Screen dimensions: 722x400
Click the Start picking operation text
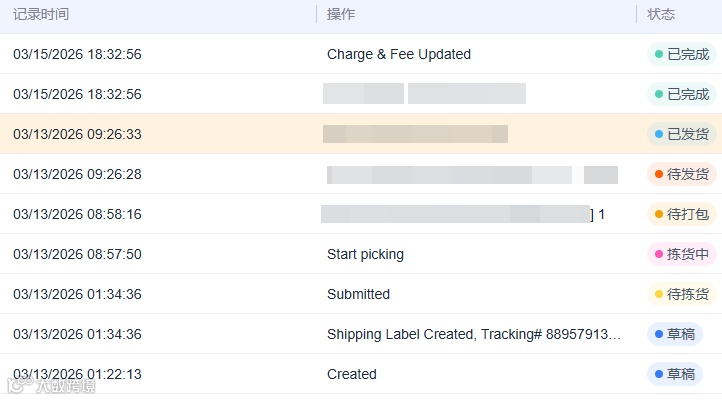[x=365, y=254]
